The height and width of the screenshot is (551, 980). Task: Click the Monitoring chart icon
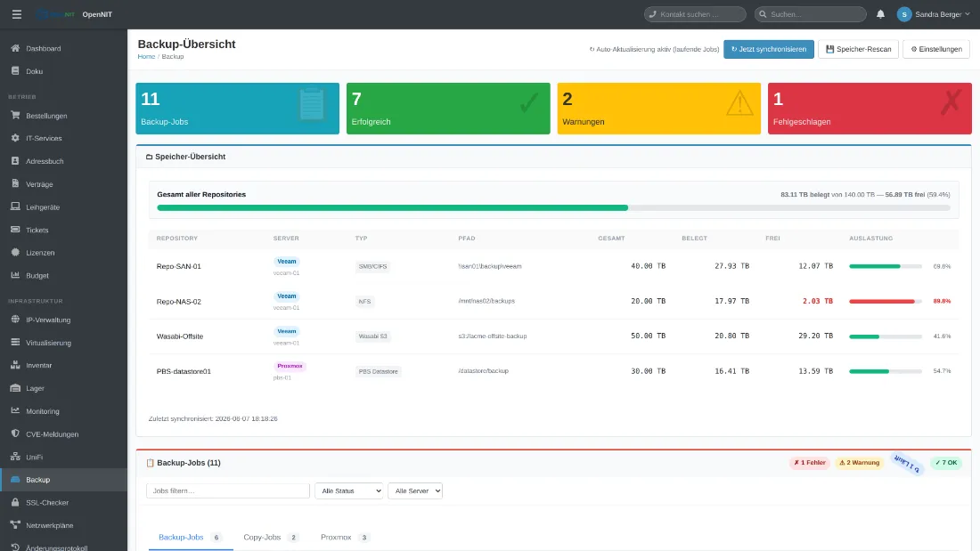pyautogui.click(x=15, y=411)
